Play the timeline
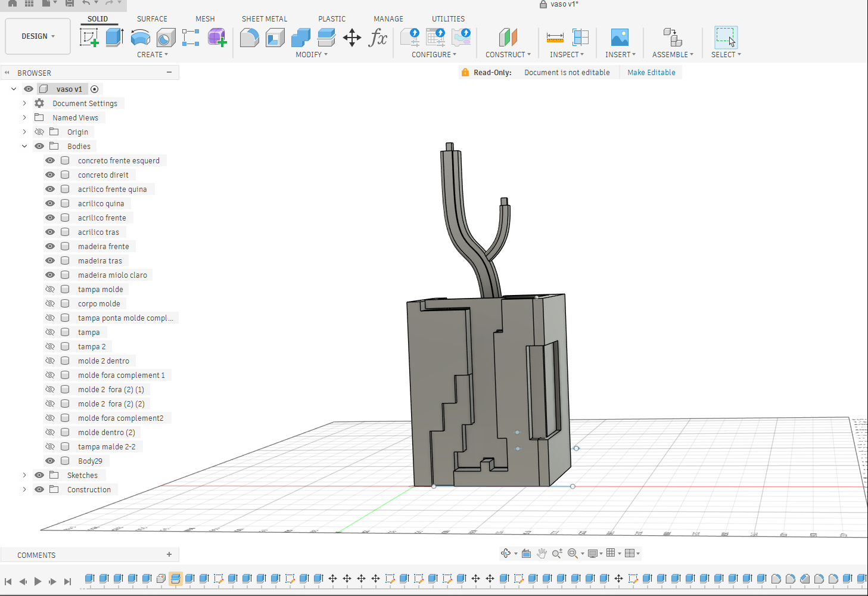 coord(38,581)
